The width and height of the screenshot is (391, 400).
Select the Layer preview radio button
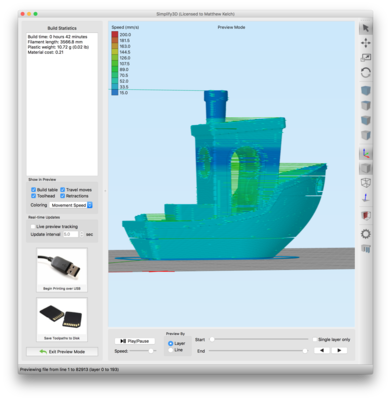(x=171, y=343)
